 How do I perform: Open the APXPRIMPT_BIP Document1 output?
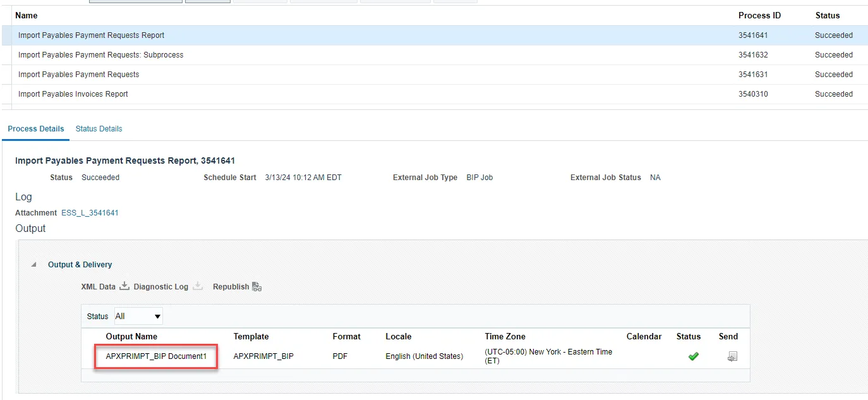tap(156, 356)
